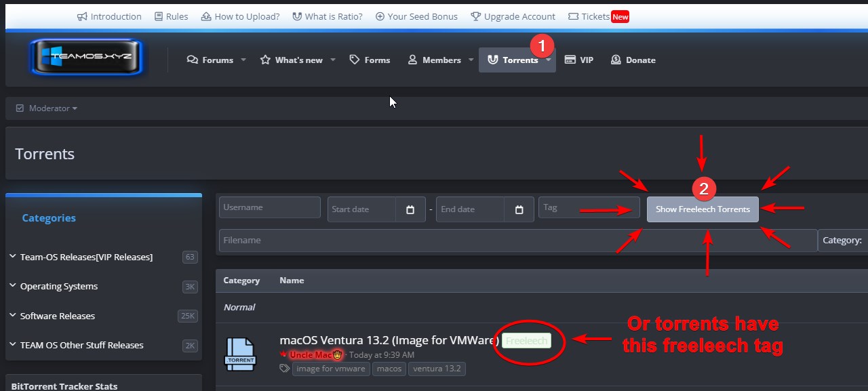Open Rules via its document icon
The height and width of the screenshot is (391, 868).
point(158,16)
